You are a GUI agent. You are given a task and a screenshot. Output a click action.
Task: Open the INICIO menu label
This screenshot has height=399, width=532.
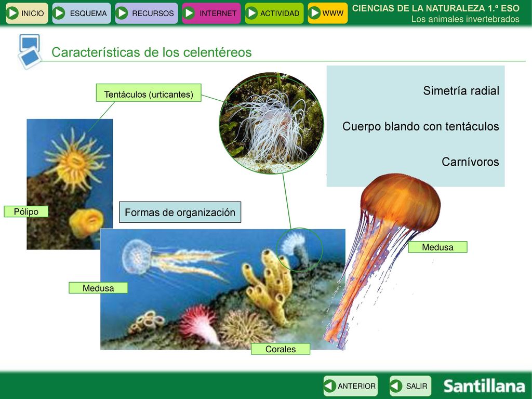(33, 13)
